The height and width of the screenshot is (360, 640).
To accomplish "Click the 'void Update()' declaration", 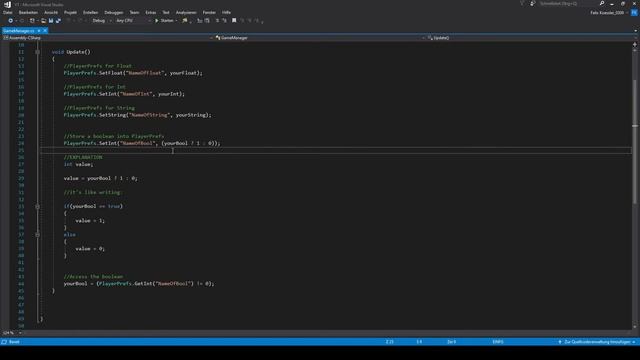I will click(71, 52).
